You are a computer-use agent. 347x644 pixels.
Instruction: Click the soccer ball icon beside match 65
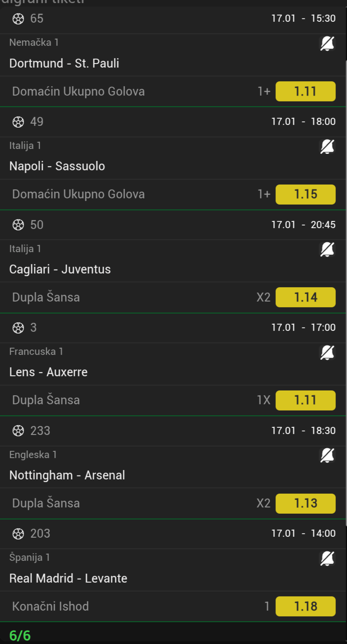pos(18,19)
